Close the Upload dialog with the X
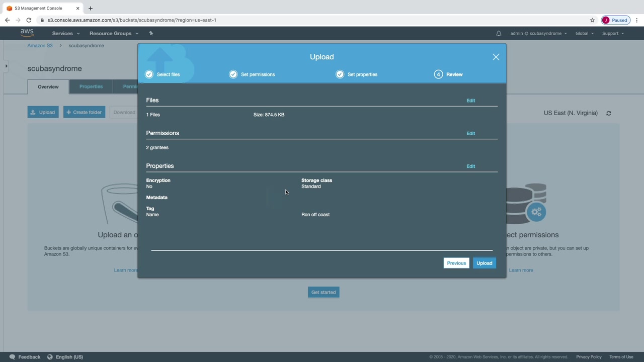This screenshot has height=362, width=644. coord(496,57)
